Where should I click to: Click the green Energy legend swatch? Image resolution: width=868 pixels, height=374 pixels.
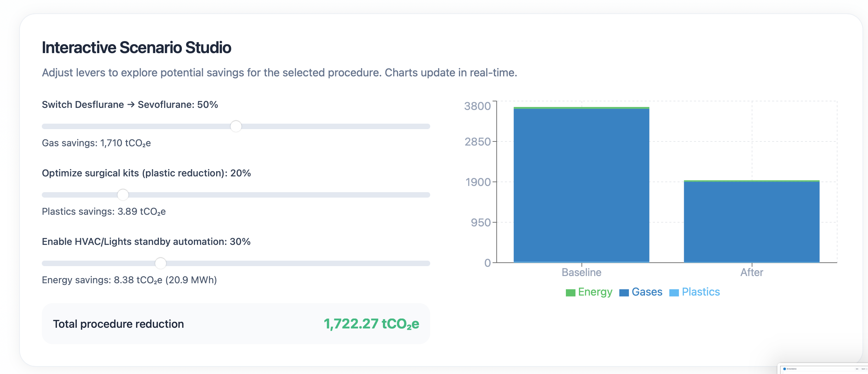click(570, 292)
